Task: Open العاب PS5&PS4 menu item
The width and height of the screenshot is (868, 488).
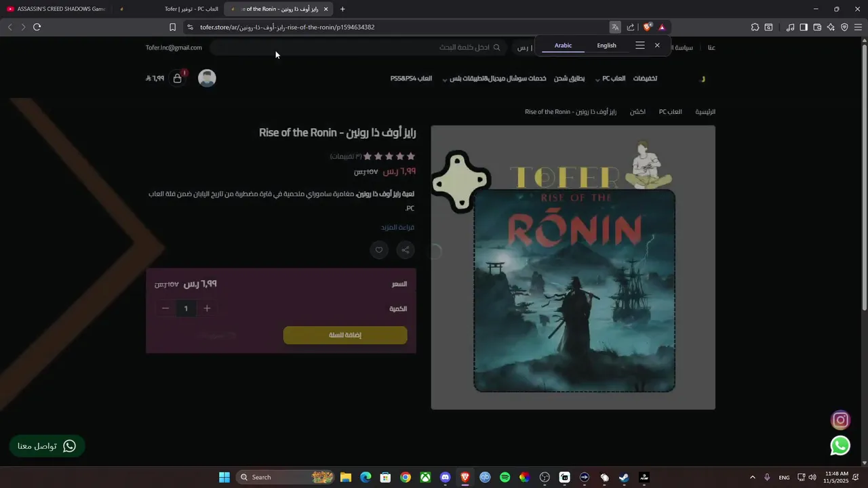Action: [411, 79]
